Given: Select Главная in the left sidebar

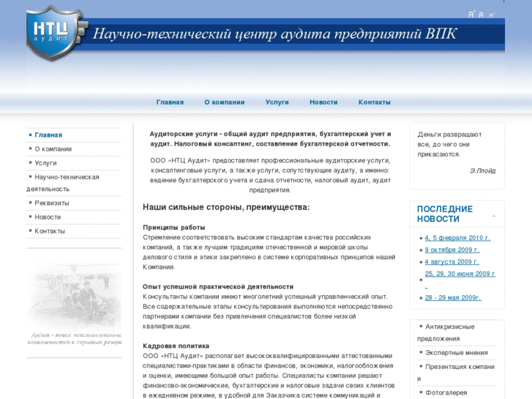Looking at the screenshot, I should point(48,135).
